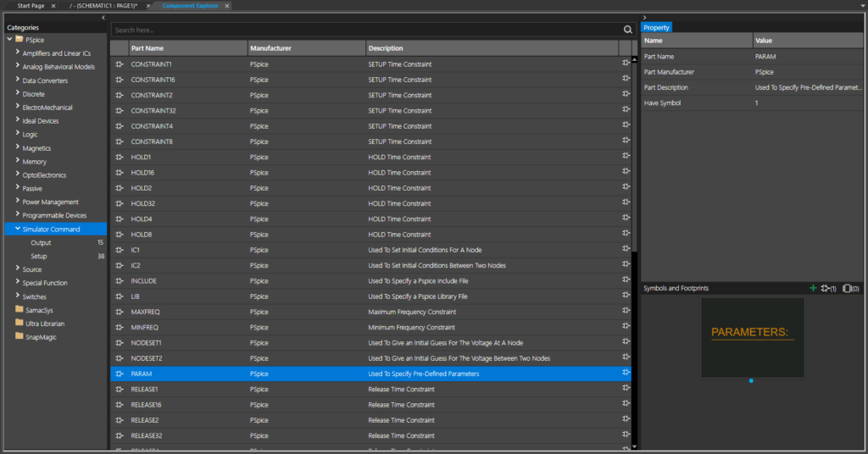The image size is (868, 454).
Task: Open footprints count icon in Symbols and Footprints
Action: click(851, 288)
